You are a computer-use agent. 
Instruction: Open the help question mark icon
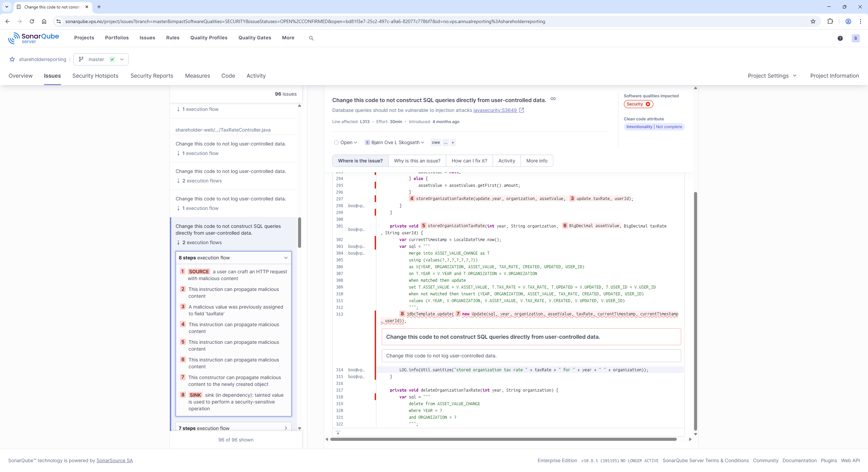click(x=840, y=38)
